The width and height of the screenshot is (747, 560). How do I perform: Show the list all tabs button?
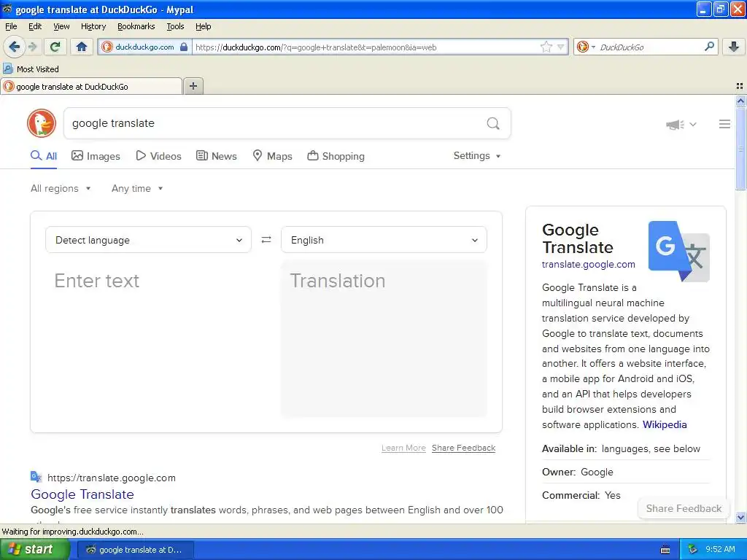coord(740,86)
